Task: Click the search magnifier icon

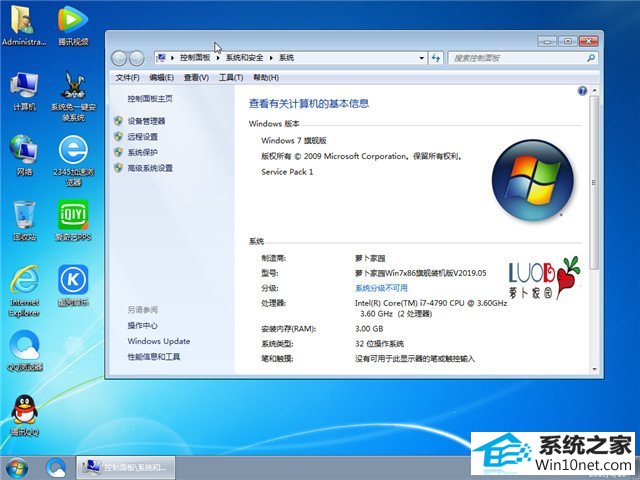Action: 591,58
